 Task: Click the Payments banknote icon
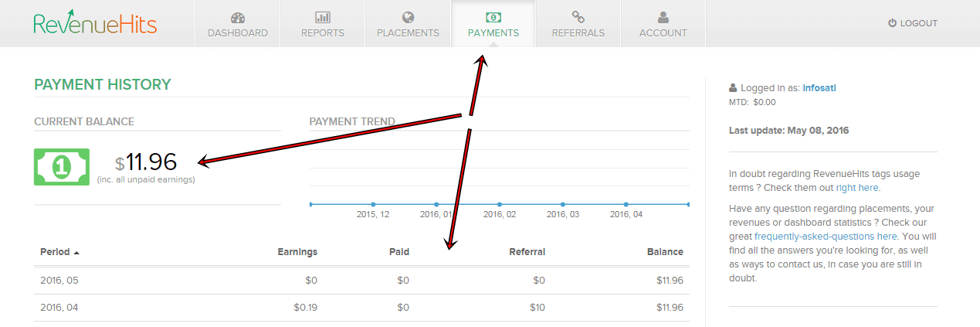[x=493, y=17]
